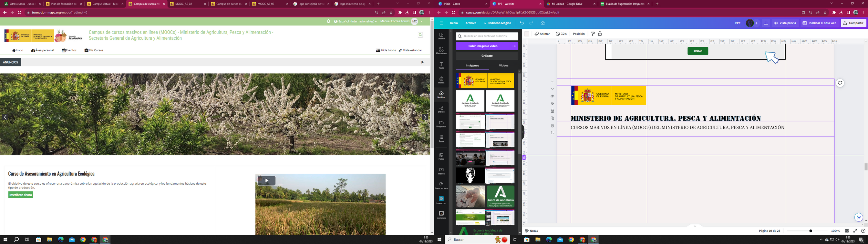Delete the page using trash icon
868x244 pixels.
pos(552,126)
